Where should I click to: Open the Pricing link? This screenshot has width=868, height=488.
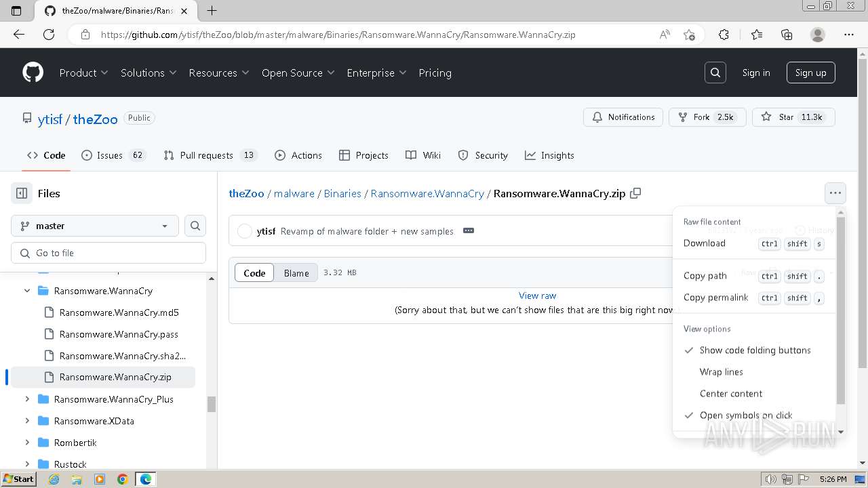pyautogui.click(x=435, y=73)
